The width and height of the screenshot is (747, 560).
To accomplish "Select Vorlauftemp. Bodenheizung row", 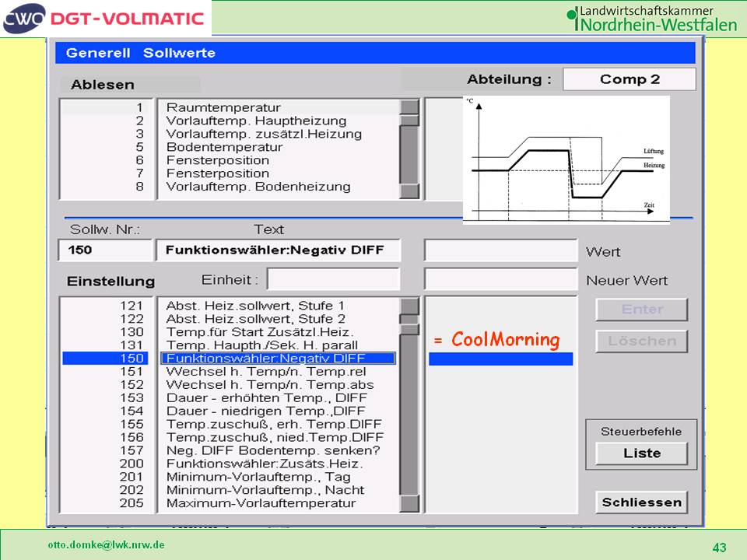I will pos(258,187).
